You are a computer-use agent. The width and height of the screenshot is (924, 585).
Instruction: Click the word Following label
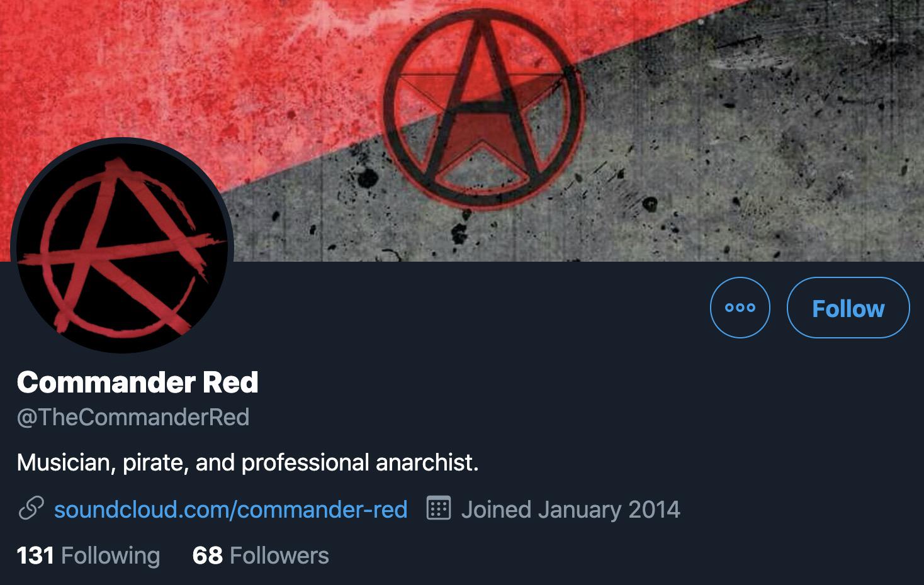(111, 556)
